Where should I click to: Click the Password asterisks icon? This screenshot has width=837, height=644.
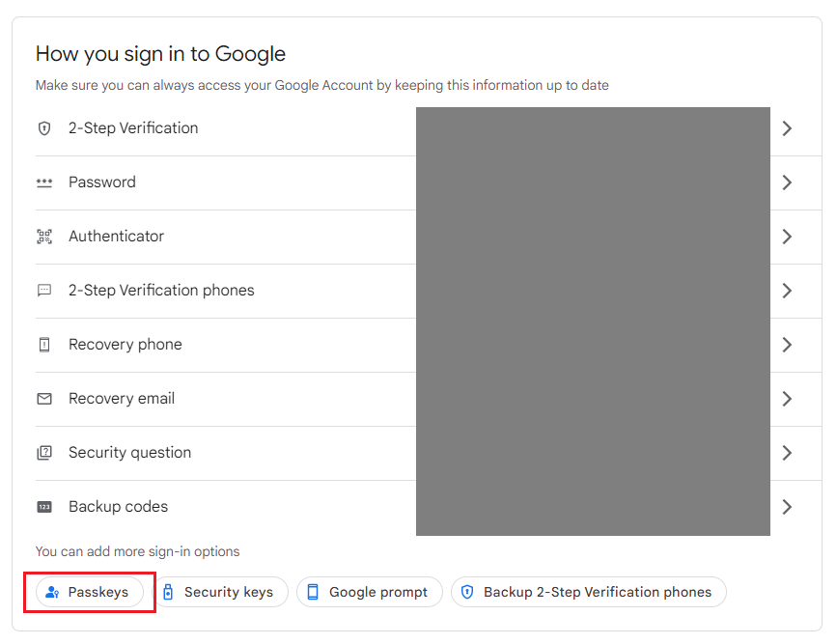(44, 182)
